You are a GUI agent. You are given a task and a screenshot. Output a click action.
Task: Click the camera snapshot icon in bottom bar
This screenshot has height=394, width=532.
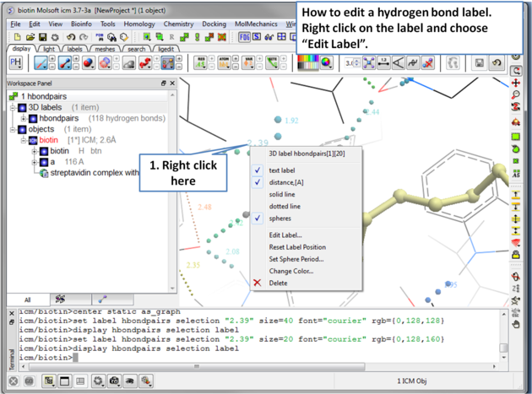tap(114, 381)
